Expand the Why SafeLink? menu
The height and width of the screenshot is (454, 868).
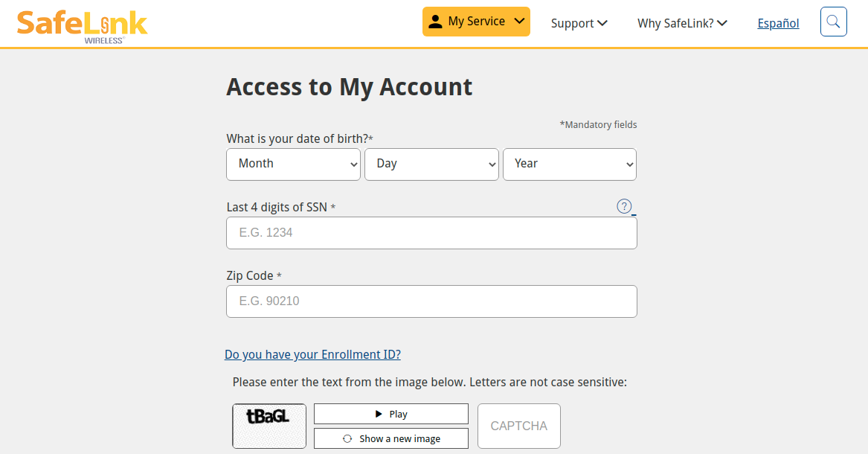[681, 23]
